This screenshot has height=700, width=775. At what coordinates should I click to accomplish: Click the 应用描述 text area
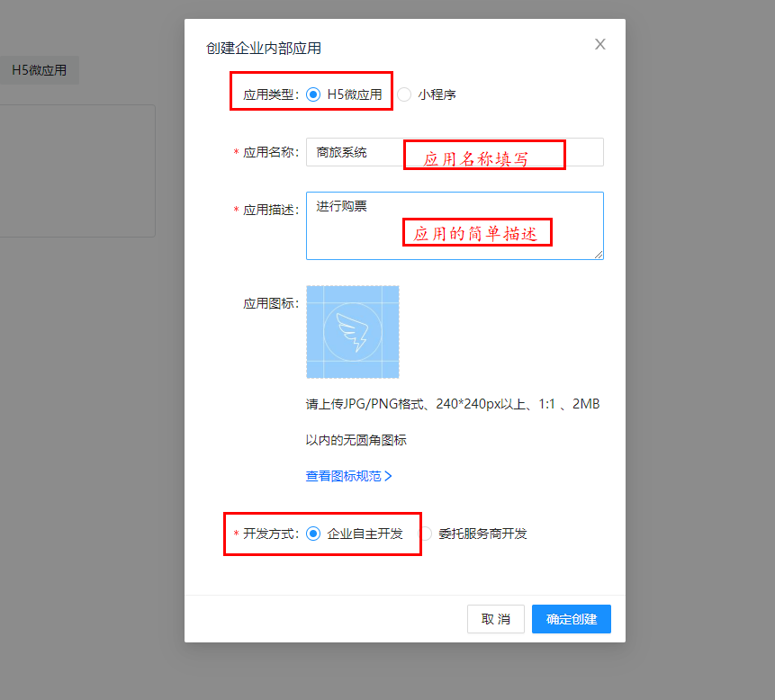tap(455, 226)
